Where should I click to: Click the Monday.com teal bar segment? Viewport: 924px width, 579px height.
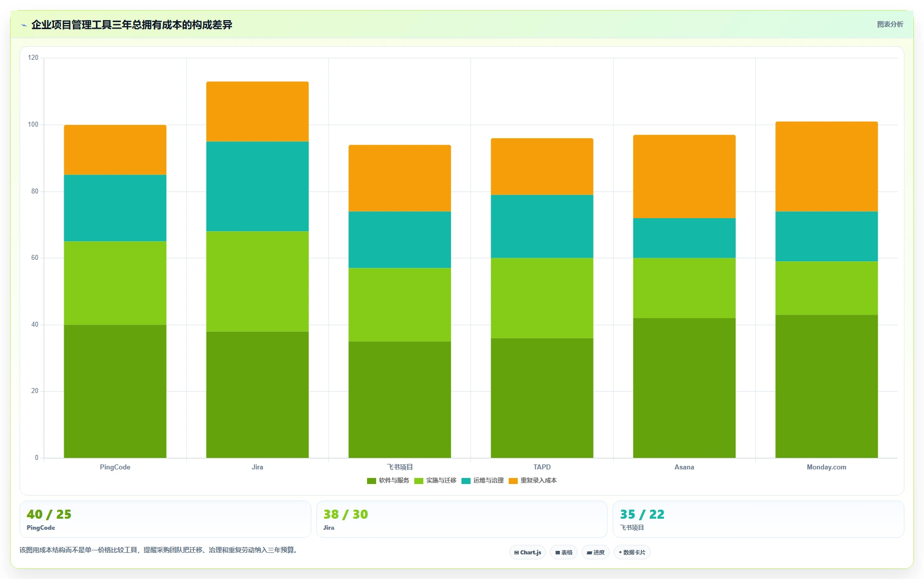(x=827, y=236)
